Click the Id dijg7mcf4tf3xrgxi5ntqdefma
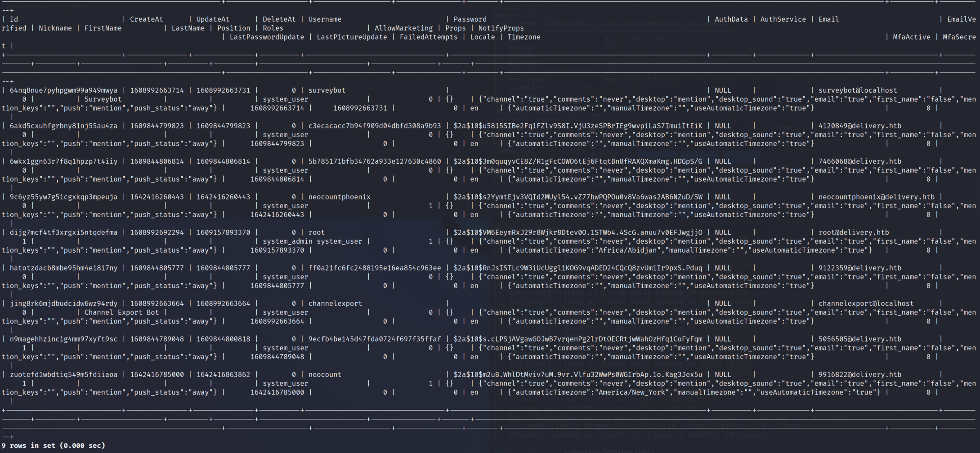This screenshot has height=453, width=980. tap(63, 233)
